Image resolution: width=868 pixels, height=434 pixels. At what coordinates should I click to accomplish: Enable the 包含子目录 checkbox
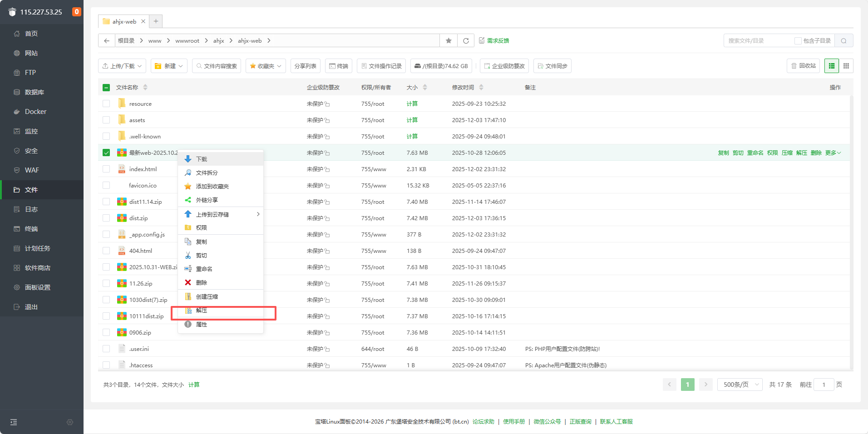[798, 40]
